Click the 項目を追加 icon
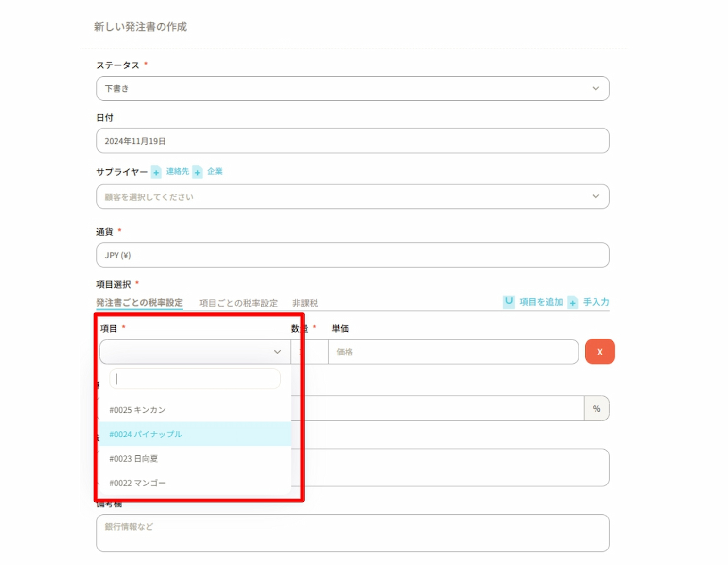The width and height of the screenshot is (728, 565). [x=509, y=302]
